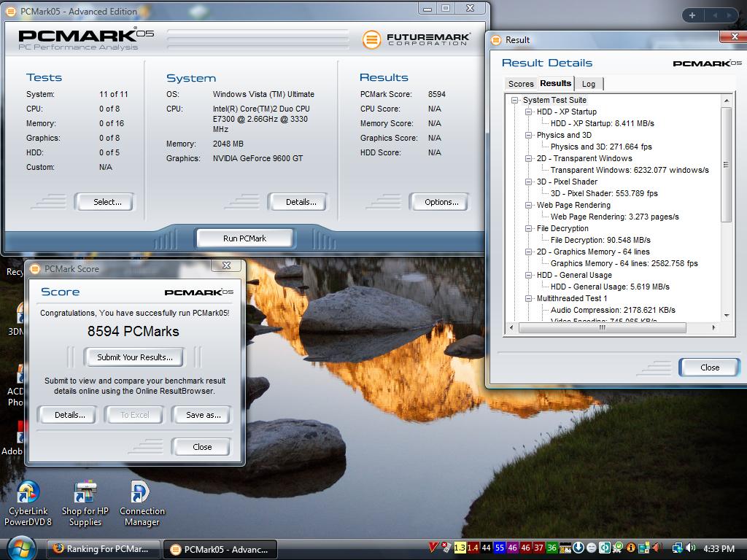The height and width of the screenshot is (560, 747).
Task: Click horizontal scrollbar right arrow in results tree
Action: 713,327
